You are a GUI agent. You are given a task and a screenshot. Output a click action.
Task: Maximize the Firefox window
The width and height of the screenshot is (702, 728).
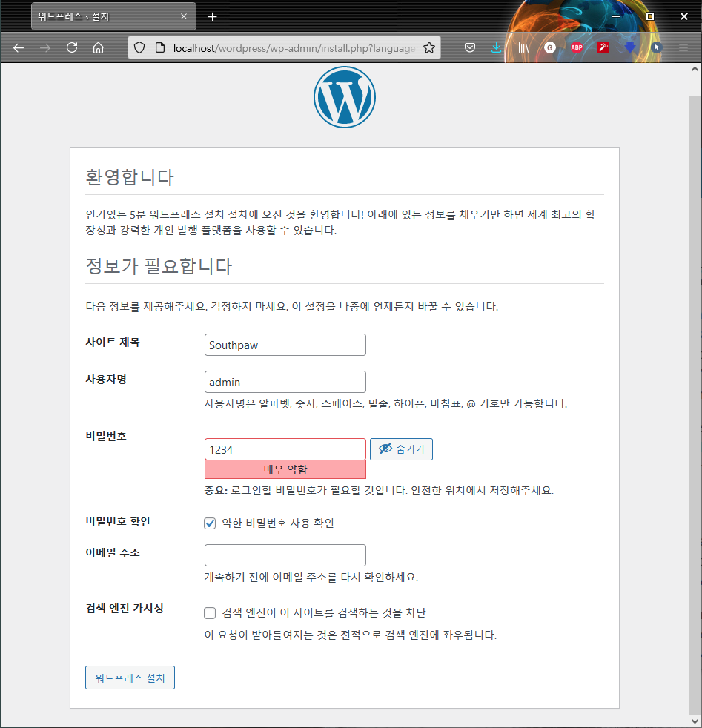click(650, 16)
